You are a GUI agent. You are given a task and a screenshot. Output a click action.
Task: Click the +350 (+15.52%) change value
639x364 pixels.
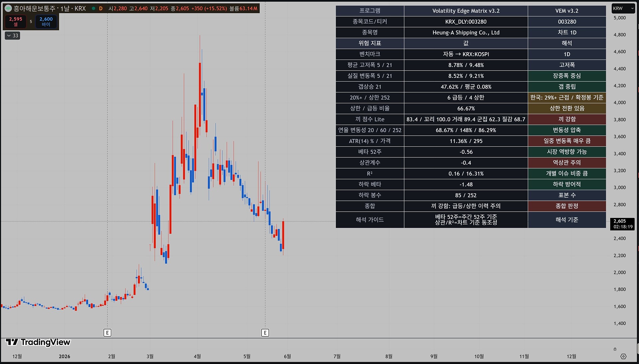click(x=209, y=8)
